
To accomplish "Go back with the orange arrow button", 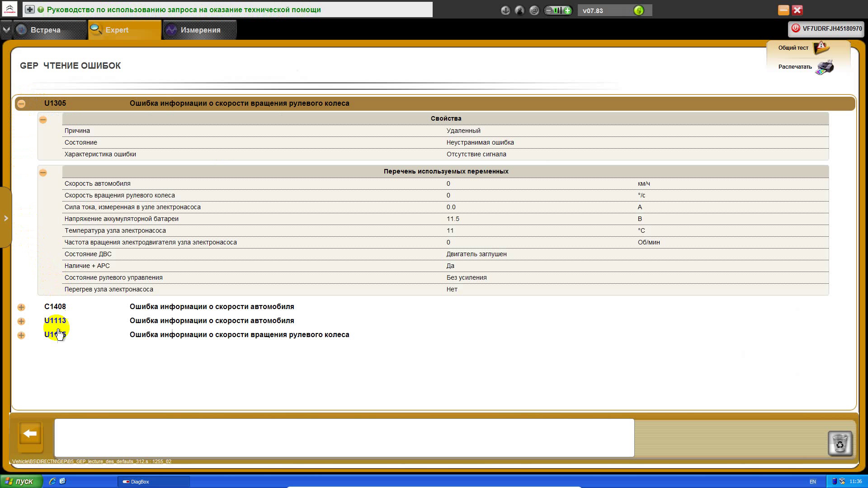I will [x=30, y=434].
